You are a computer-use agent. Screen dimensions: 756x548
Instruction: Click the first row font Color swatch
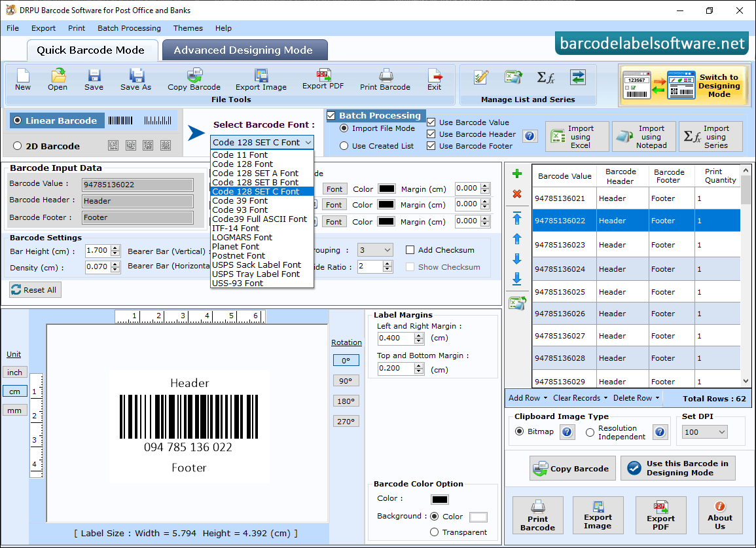[x=387, y=189]
